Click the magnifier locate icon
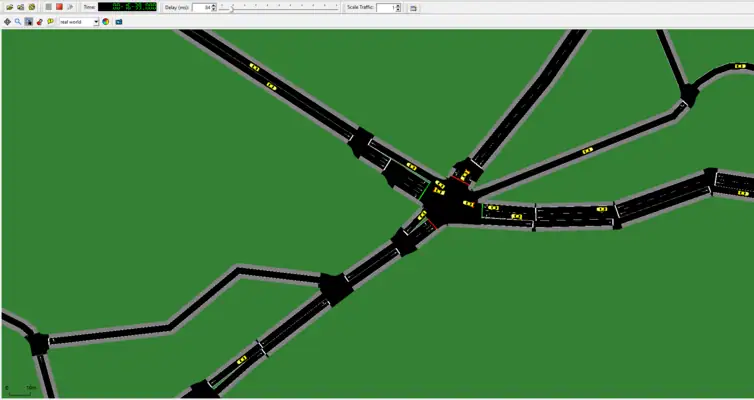The height and width of the screenshot is (400, 754). point(18,21)
